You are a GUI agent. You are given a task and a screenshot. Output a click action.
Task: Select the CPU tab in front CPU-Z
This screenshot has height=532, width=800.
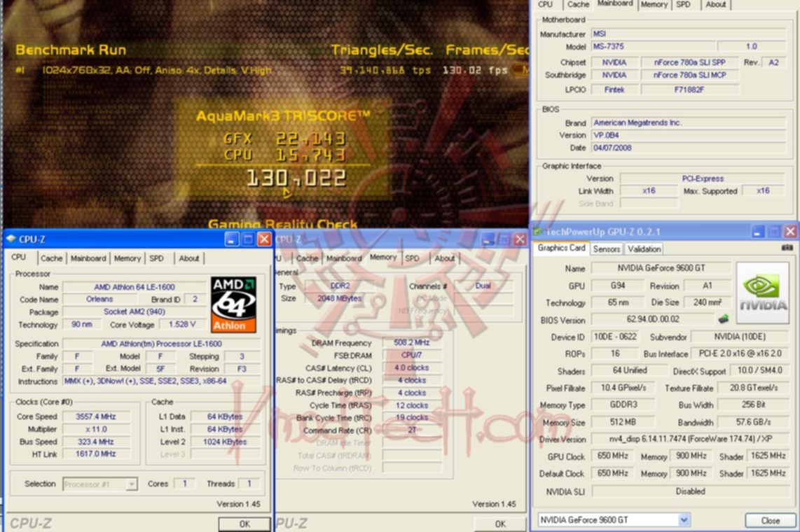click(x=19, y=258)
